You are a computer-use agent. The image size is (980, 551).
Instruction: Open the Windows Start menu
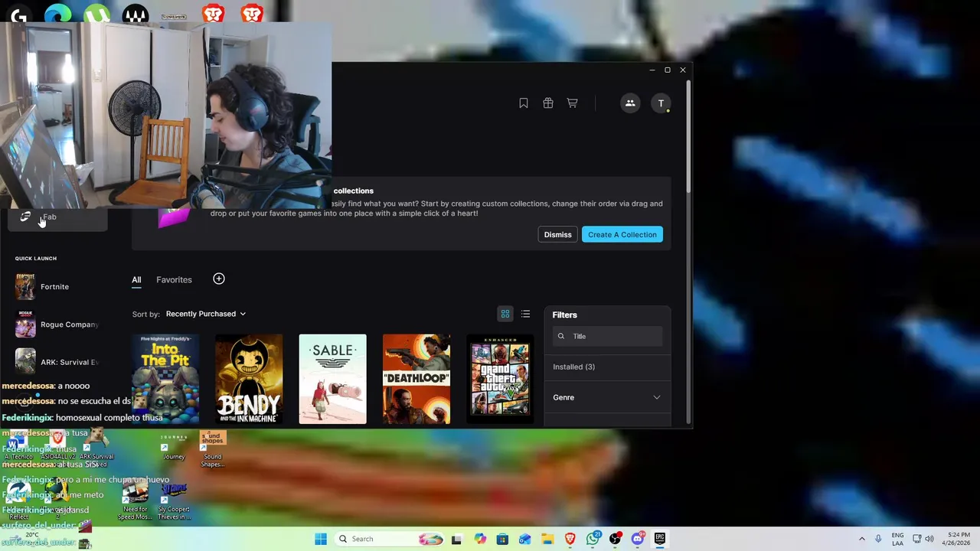tap(321, 539)
